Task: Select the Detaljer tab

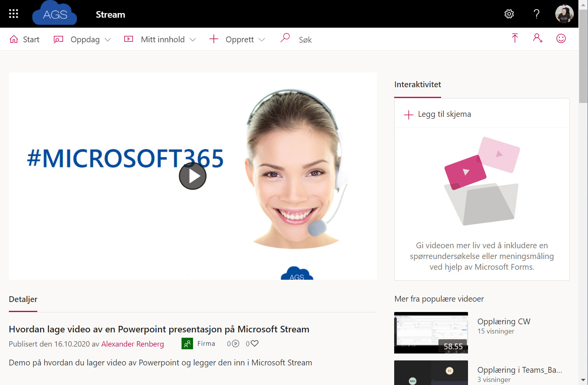Action: [23, 299]
